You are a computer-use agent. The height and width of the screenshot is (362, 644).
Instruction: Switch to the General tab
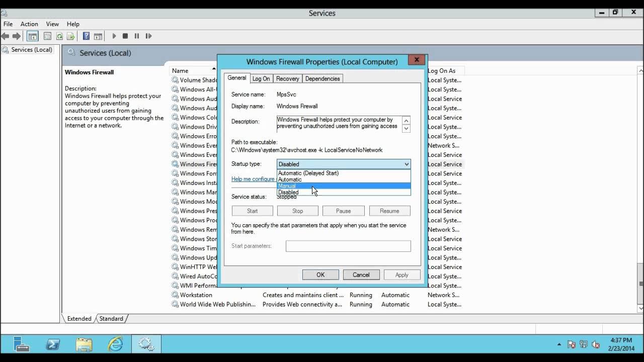coord(236,78)
